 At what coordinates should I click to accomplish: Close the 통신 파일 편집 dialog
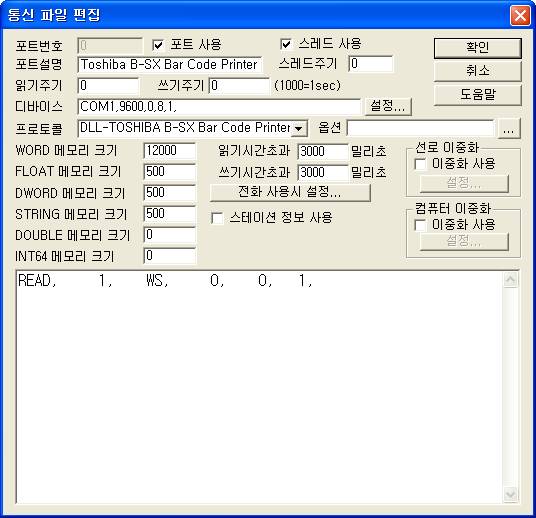tap(520, 15)
